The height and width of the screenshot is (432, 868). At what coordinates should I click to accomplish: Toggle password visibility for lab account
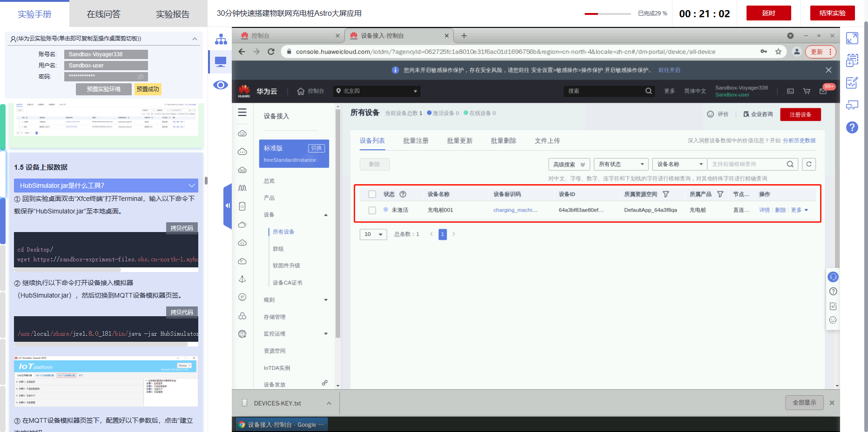point(141,76)
